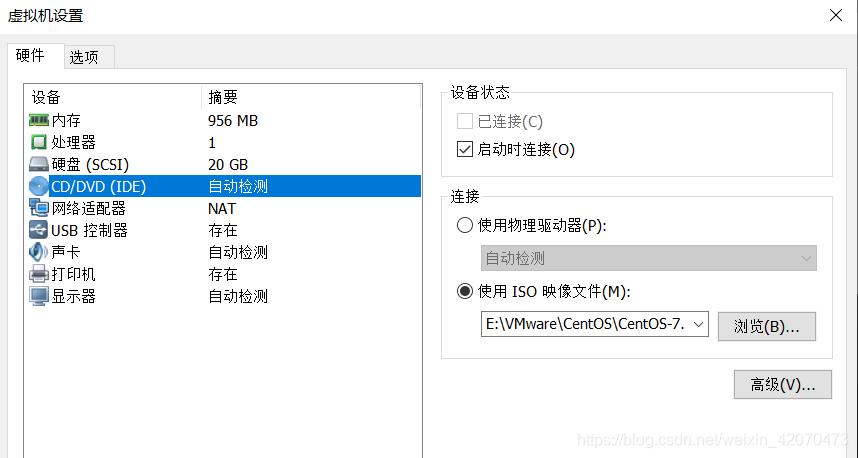The image size is (858, 458).
Task: Check the 已连接 (connected) checkbox
Action: click(464, 122)
